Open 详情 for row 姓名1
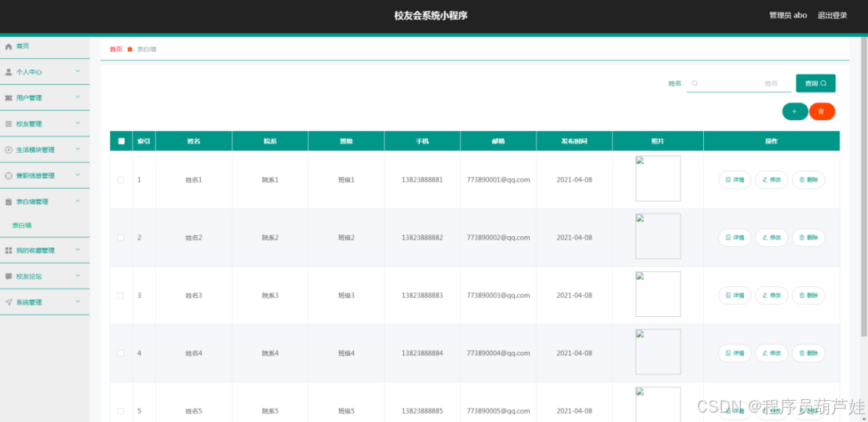 tap(735, 180)
